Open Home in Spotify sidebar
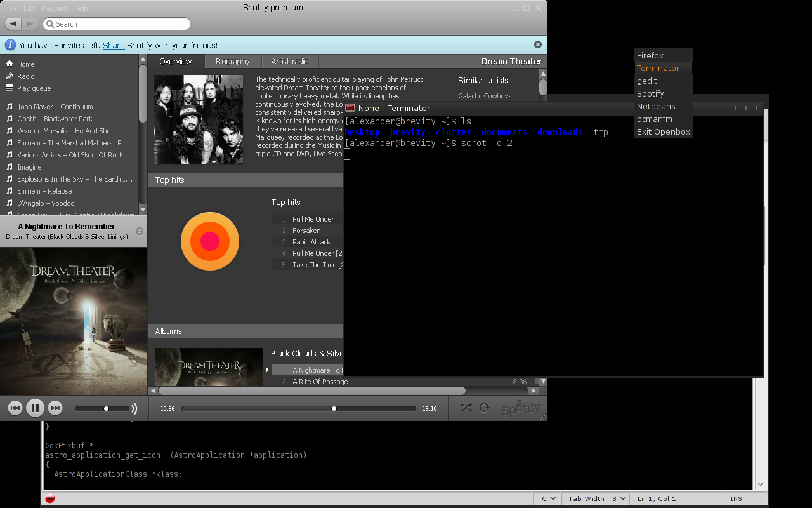 [25, 64]
